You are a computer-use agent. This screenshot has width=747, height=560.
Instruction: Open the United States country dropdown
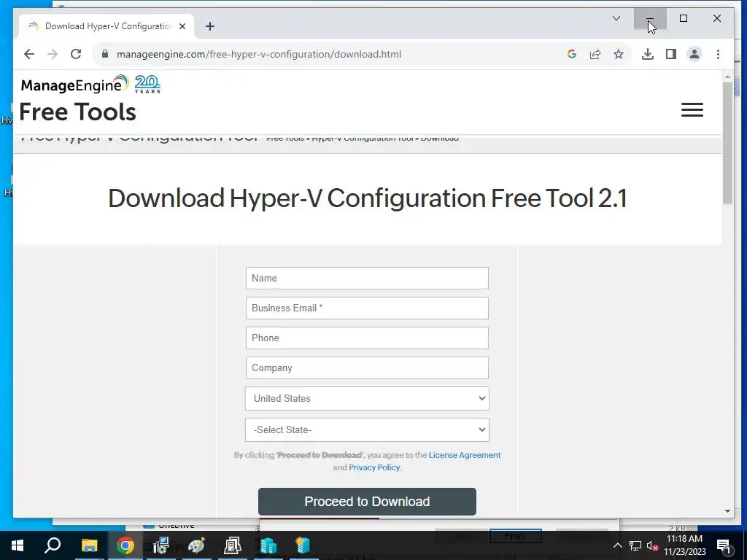point(367,399)
